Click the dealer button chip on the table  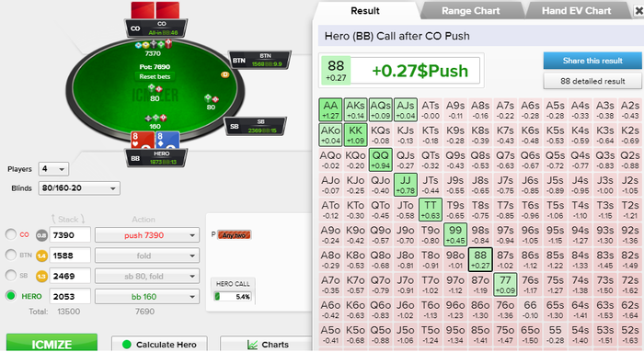click(225, 74)
